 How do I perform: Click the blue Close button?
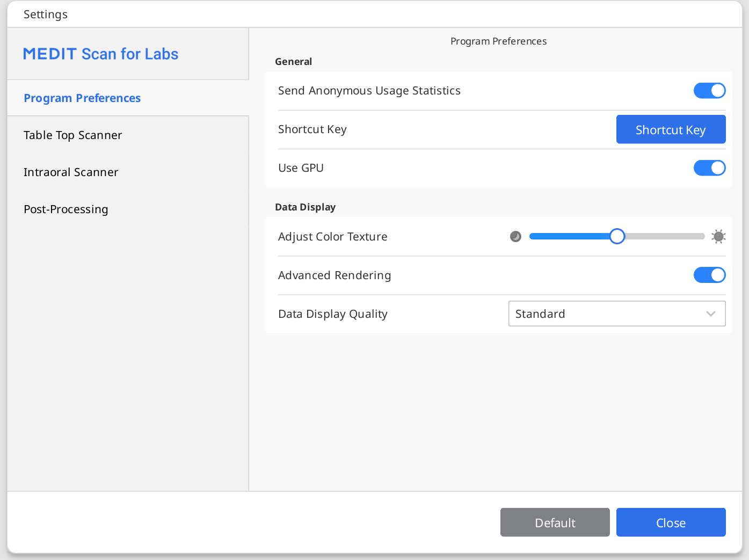click(x=671, y=522)
